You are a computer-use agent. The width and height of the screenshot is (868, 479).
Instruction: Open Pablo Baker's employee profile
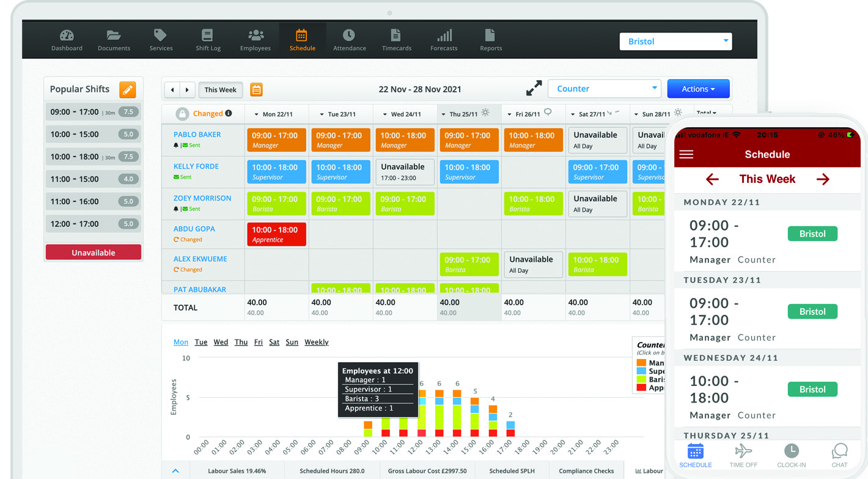point(197,134)
